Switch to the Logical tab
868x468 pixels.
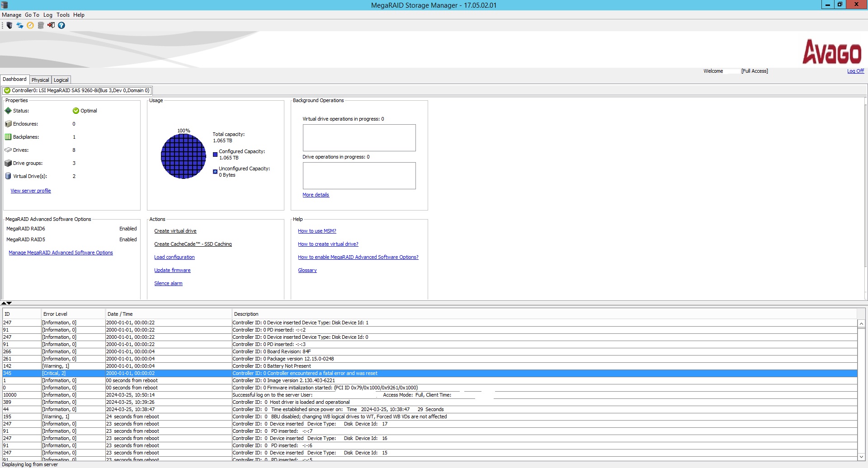(61, 80)
